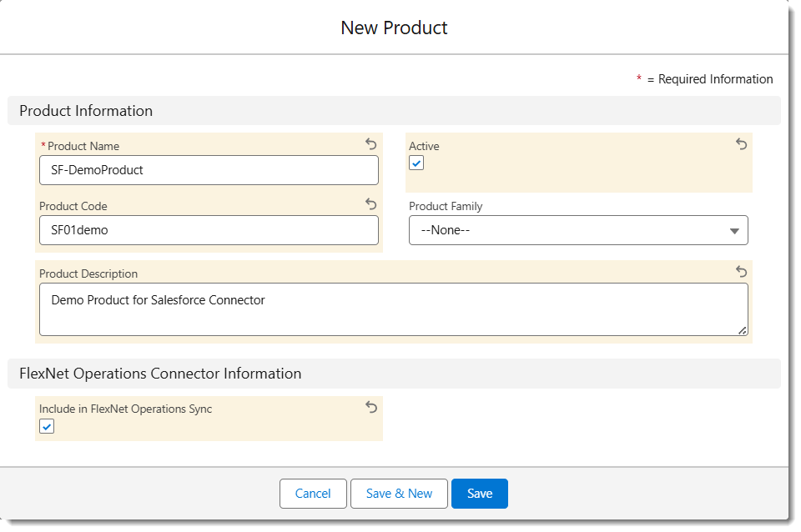Undo changes to Active checkbox

click(x=741, y=144)
